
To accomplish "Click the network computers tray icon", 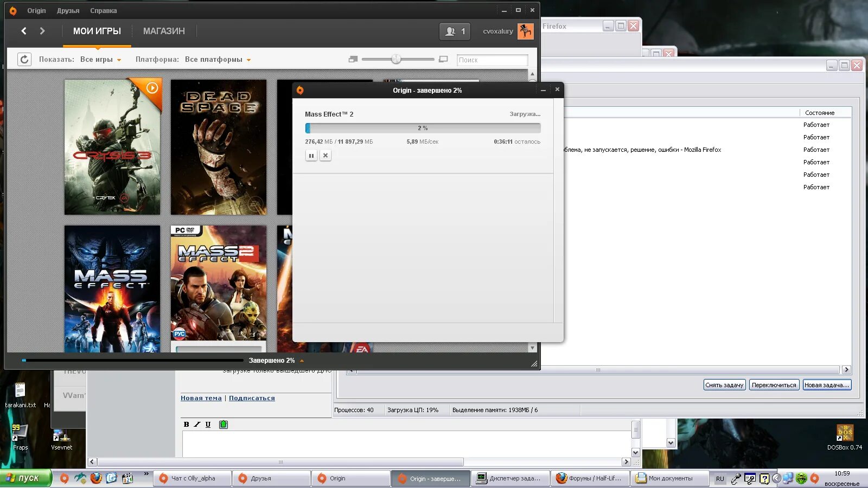I will [788, 478].
